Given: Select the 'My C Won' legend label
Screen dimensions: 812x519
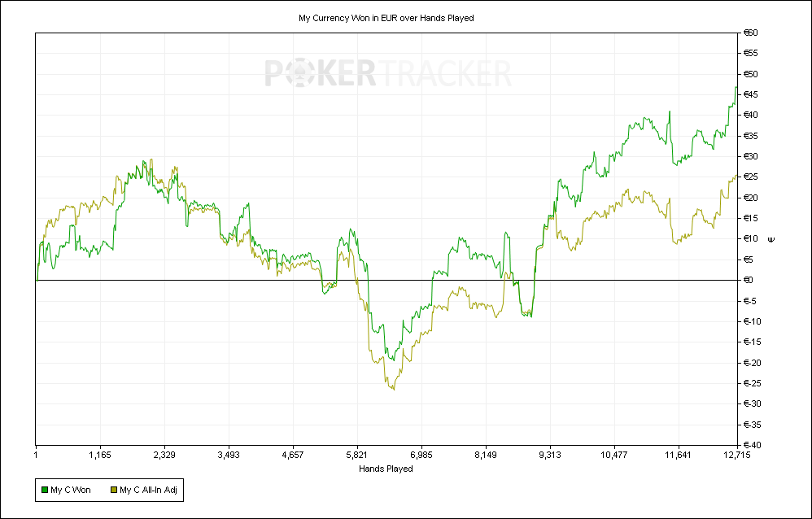Looking at the screenshot, I should coord(71,490).
